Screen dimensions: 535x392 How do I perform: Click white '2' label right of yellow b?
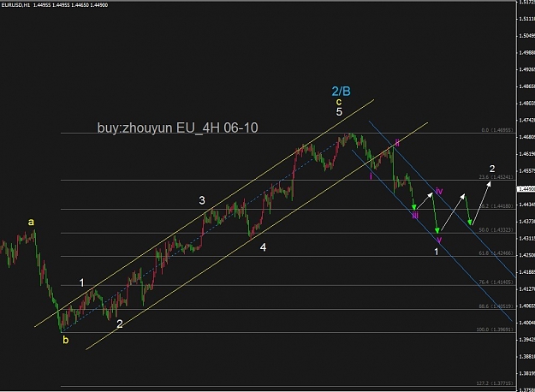pyautogui.click(x=120, y=324)
